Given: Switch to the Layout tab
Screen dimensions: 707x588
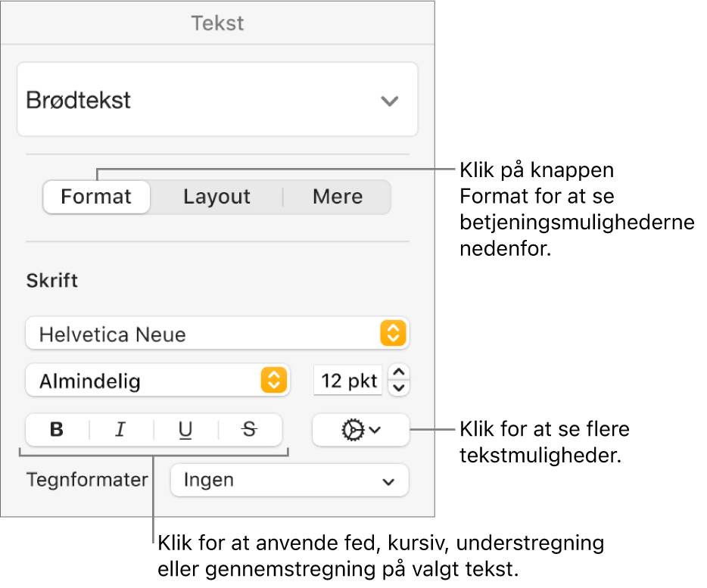Looking at the screenshot, I should click(216, 196).
